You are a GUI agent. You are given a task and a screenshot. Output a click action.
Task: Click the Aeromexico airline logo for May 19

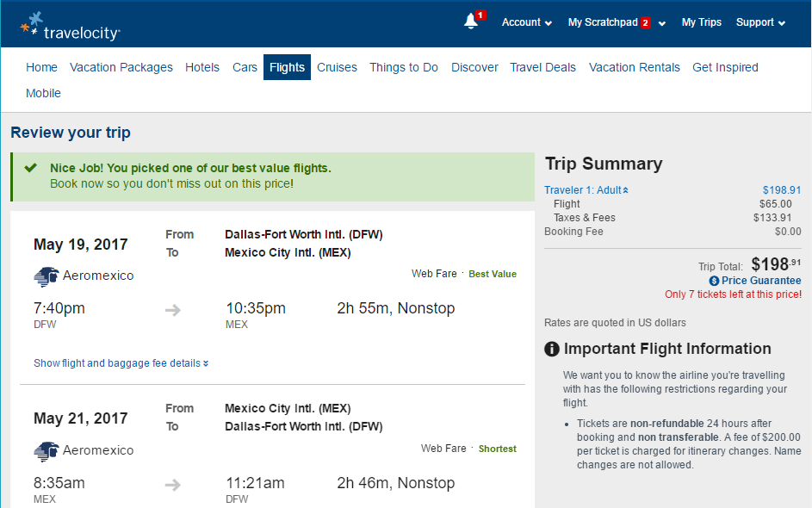point(46,276)
